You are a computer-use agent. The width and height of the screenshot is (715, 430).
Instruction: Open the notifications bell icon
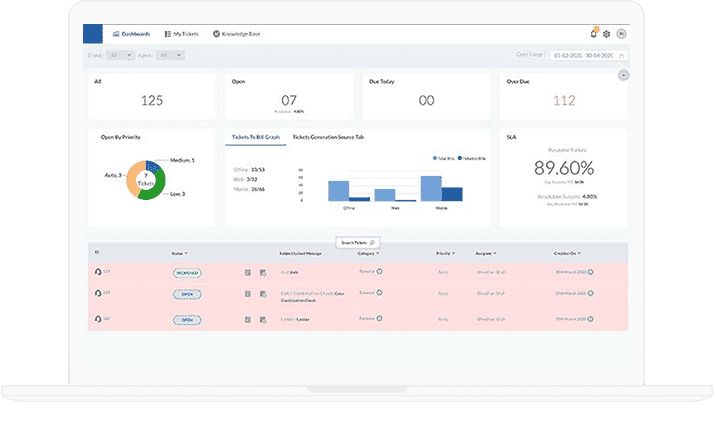tap(593, 34)
